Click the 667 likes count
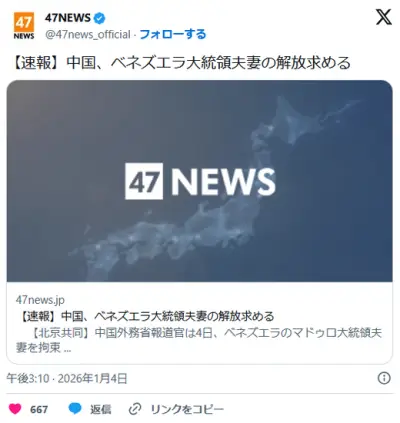The height and width of the screenshot is (423, 400). coord(39,409)
